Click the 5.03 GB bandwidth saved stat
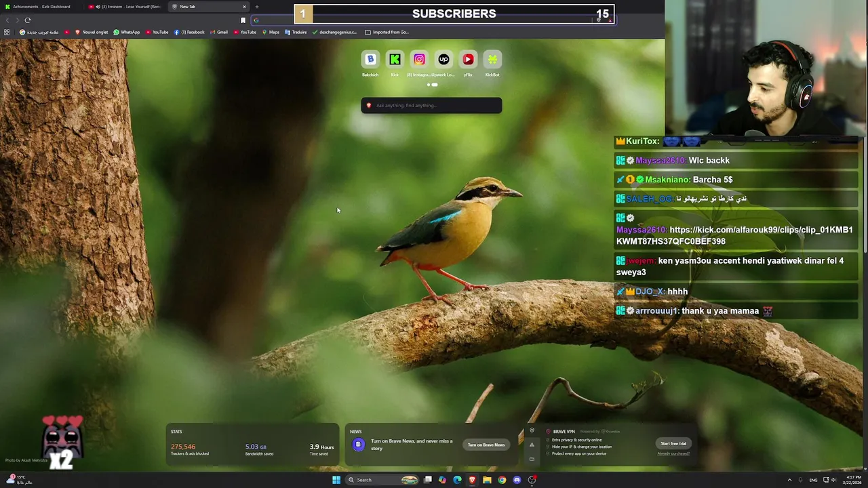This screenshot has width=868, height=488. coord(259,449)
